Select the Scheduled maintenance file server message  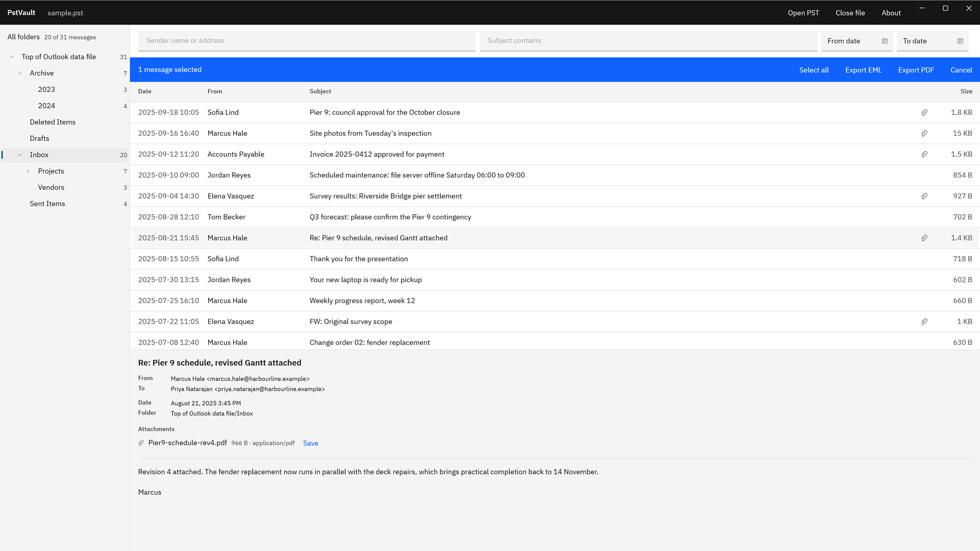(x=555, y=175)
